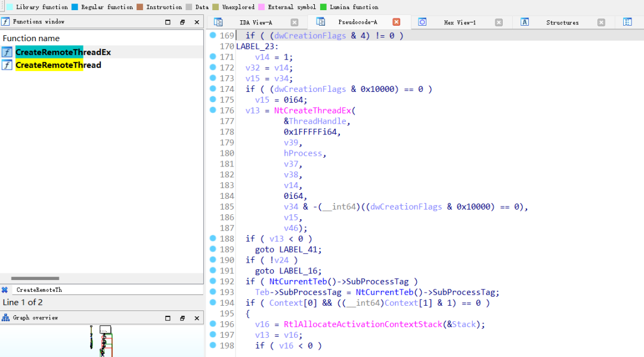This screenshot has height=357, width=644.
Task: Click the Functions window 'f' icon
Action: point(6,21)
